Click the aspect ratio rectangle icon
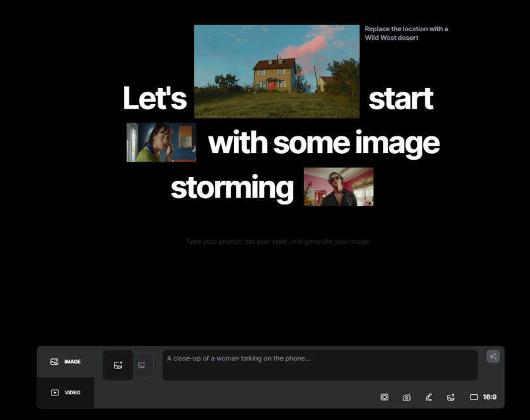 [x=474, y=397]
